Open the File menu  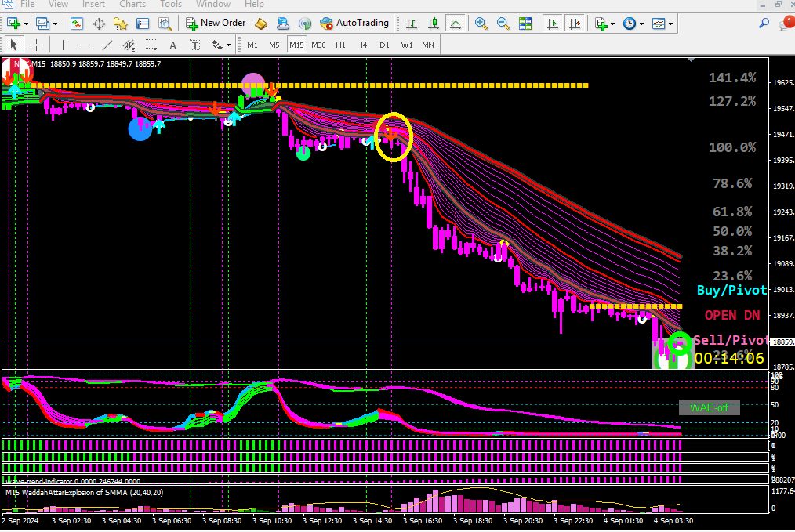tap(27, 4)
